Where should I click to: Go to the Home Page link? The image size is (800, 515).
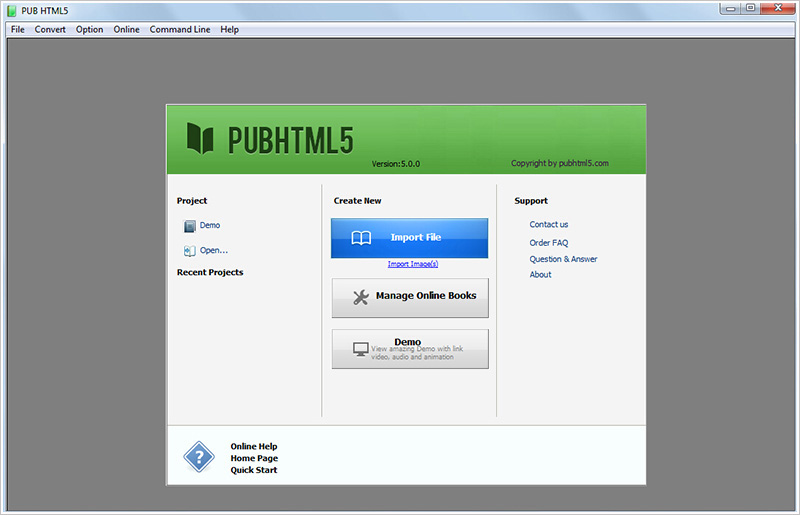(x=254, y=458)
